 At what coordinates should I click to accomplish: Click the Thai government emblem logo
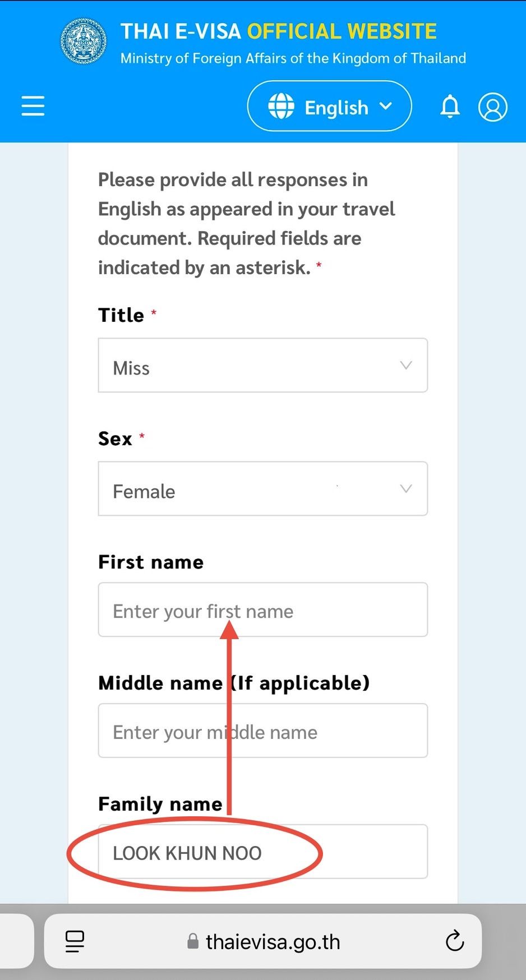pos(84,41)
